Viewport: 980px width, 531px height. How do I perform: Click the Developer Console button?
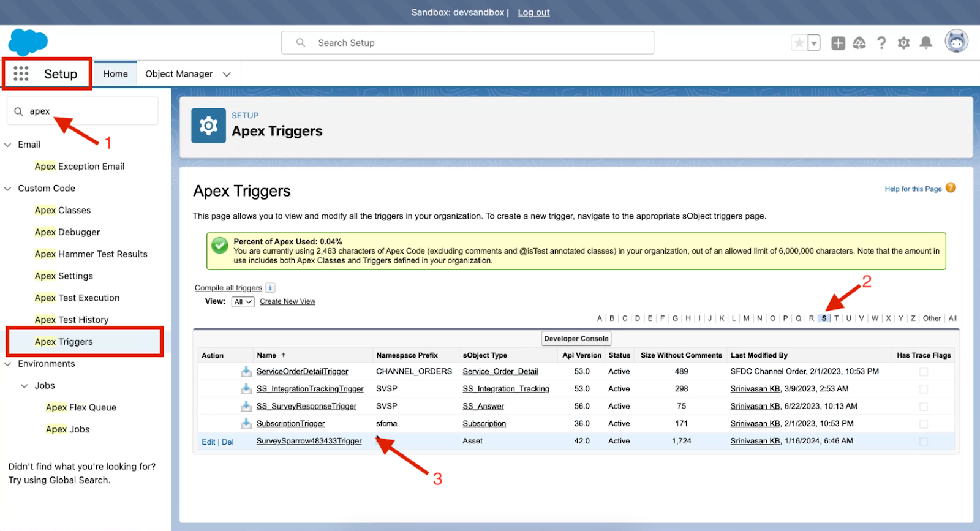tap(576, 339)
